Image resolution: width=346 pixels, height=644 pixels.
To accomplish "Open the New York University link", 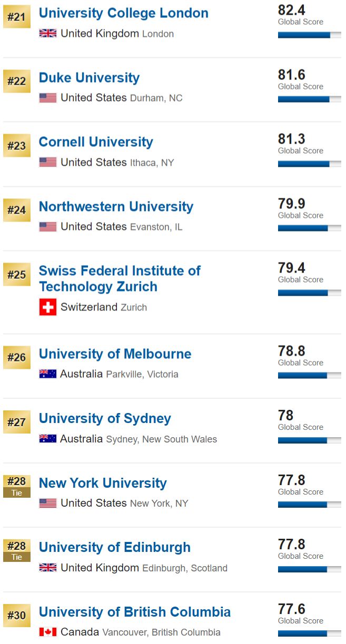I will [x=103, y=483].
